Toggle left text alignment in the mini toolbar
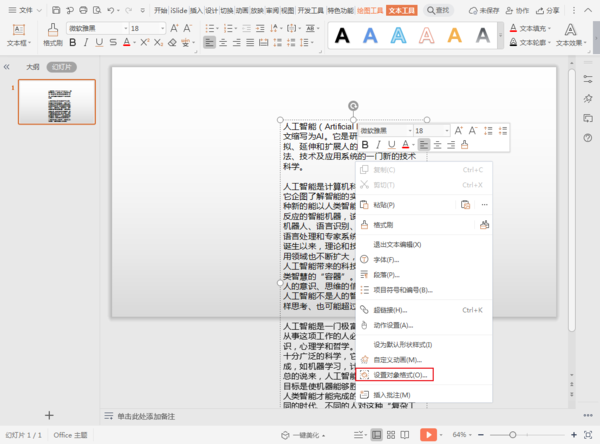 (x=424, y=145)
